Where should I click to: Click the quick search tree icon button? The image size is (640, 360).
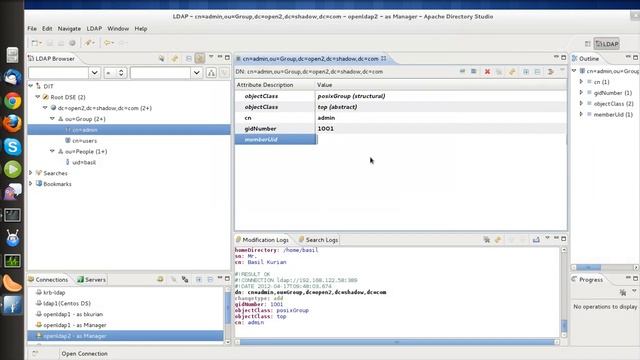click(x=211, y=73)
